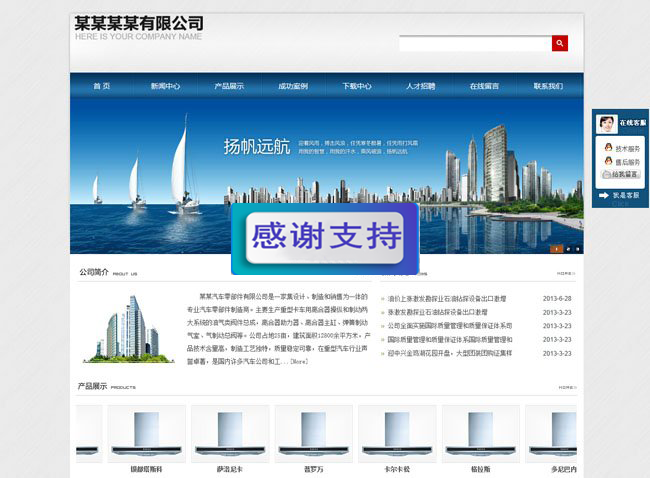
Task: Select the third banner slide indicator
Action: (x=577, y=249)
